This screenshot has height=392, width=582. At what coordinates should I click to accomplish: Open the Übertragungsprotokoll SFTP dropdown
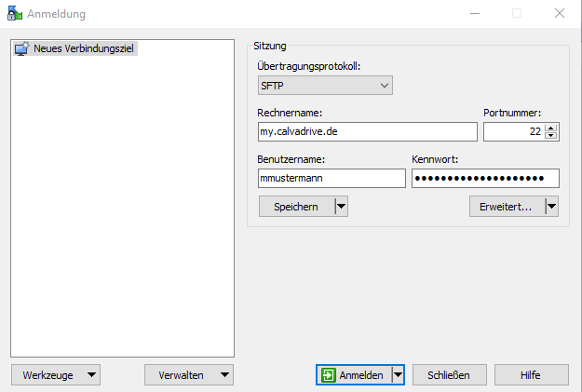tap(325, 86)
